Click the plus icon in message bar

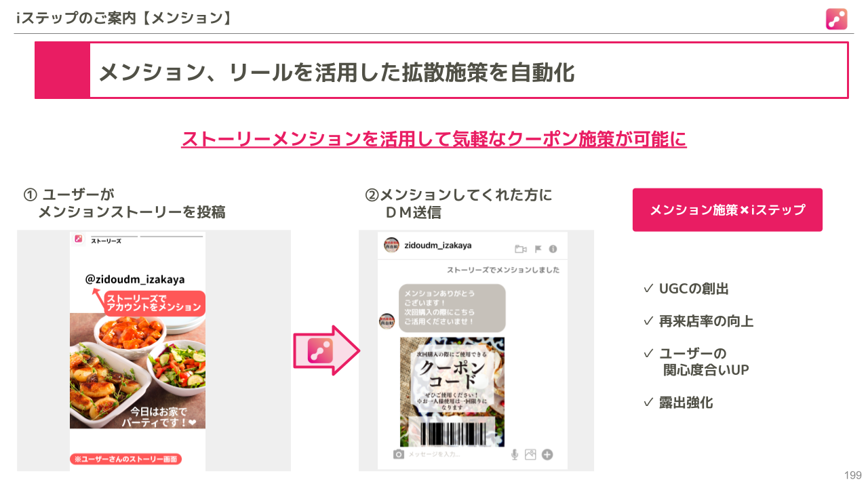tap(547, 454)
